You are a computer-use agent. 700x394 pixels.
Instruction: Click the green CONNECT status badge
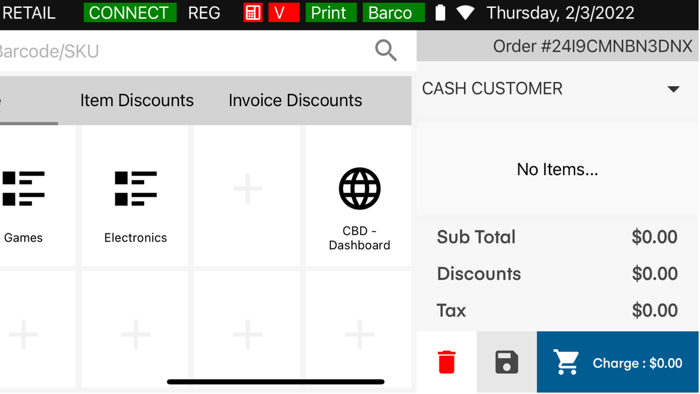(x=130, y=12)
